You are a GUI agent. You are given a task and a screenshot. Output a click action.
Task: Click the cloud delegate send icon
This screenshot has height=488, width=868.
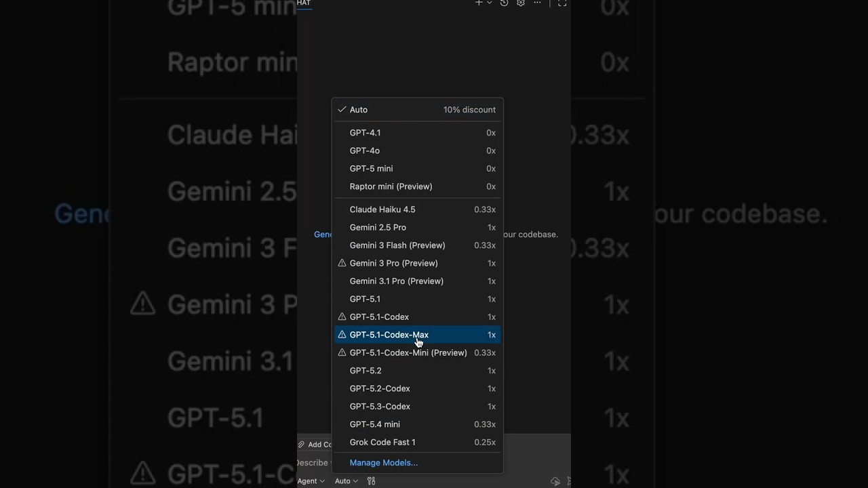pyautogui.click(x=555, y=481)
